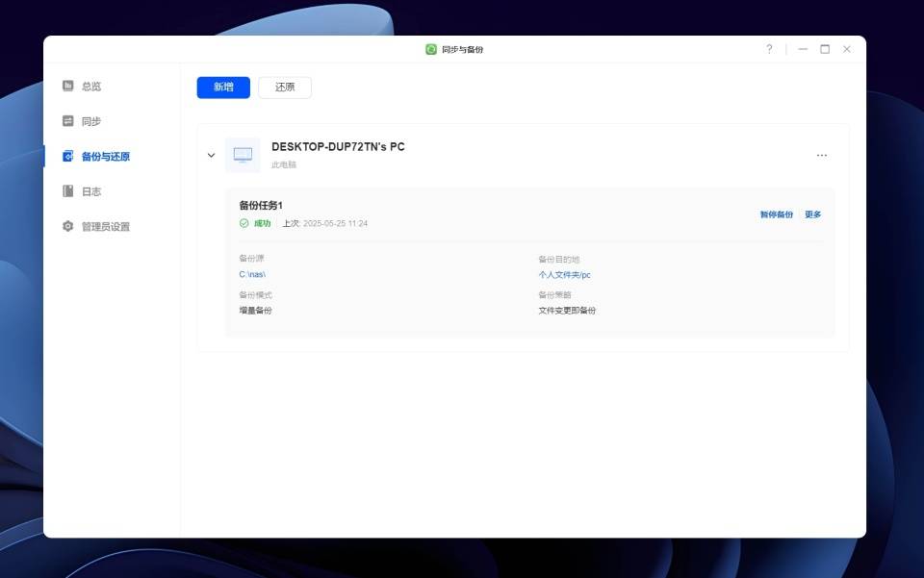Click the 总览 overview icon in sidebar
This screenshot has width=924, height=578.
(67, 87)
